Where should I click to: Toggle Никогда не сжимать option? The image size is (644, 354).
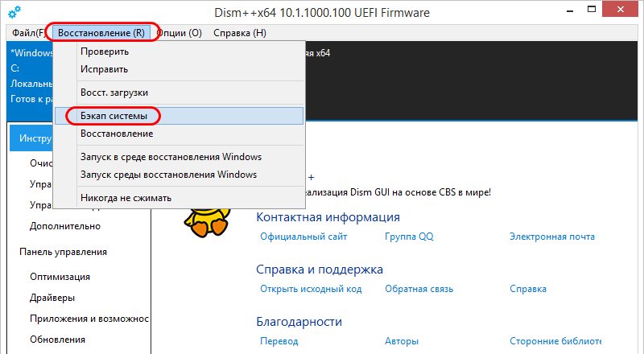click(179, 199)
